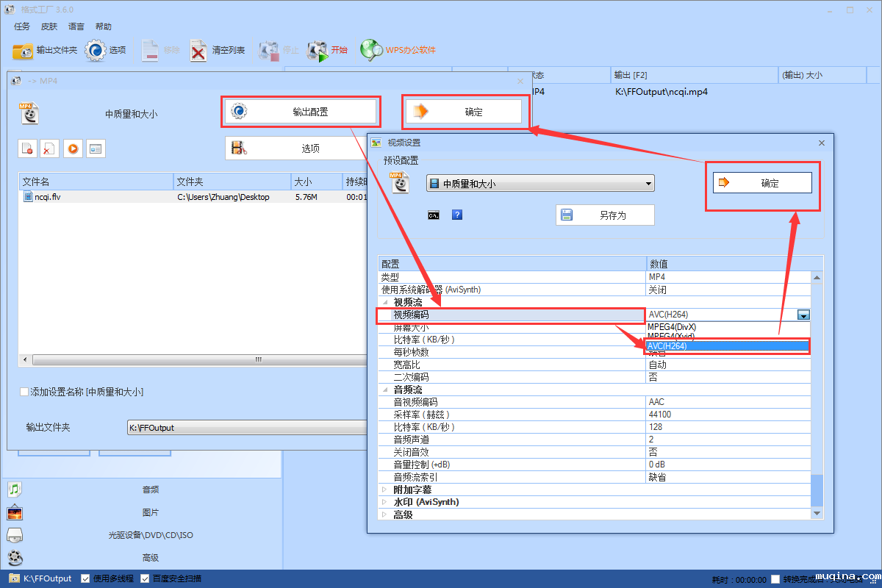Open the 任务 menu

[x=22, y=26]
